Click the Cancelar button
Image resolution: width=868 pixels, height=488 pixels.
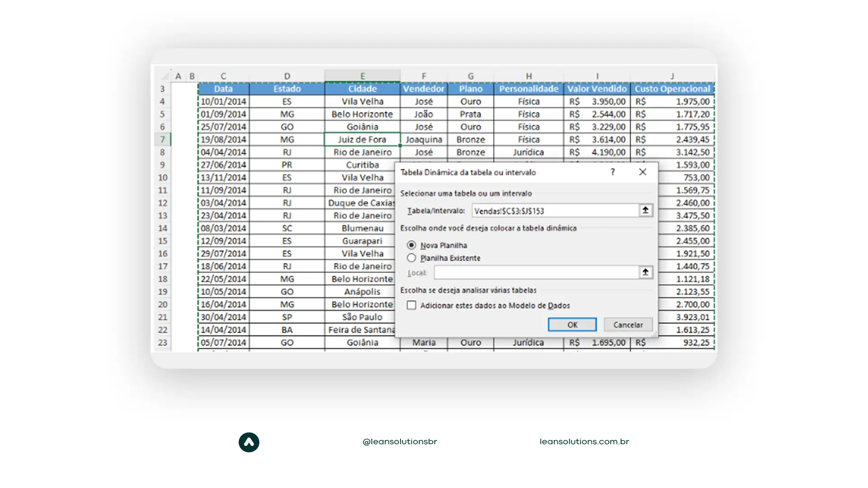tap(628, 324)
